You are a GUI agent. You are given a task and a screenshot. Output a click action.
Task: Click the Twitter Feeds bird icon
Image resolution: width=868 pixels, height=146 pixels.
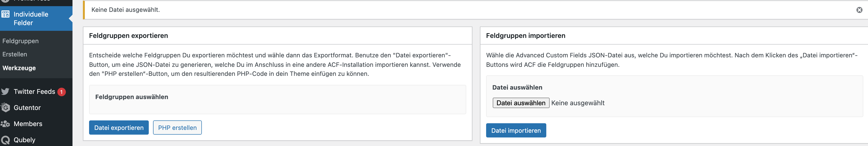[5, 91]
